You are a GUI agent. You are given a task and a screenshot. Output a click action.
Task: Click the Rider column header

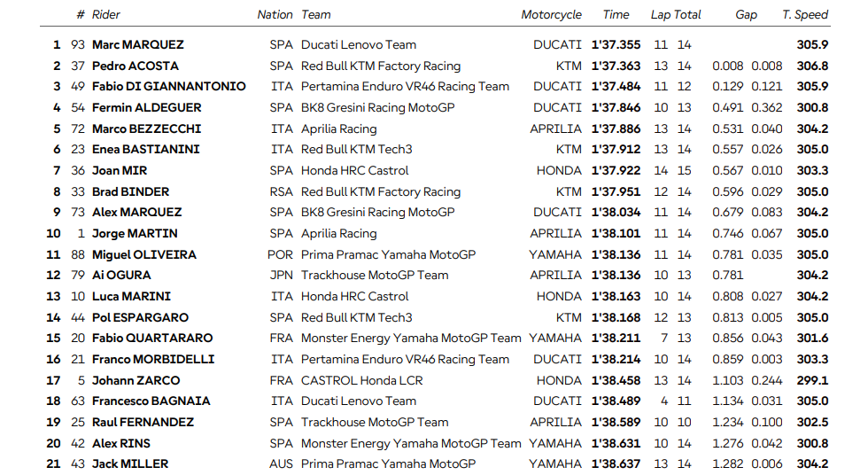[105, 14]
